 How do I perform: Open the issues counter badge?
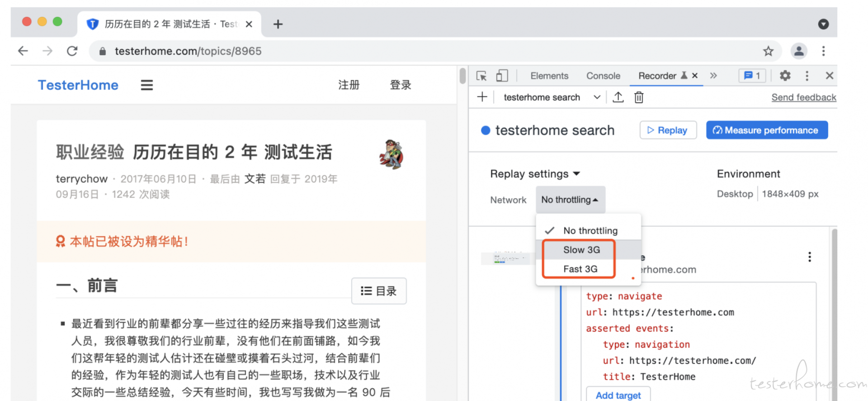pyautogui.click(x=752, y=76)
